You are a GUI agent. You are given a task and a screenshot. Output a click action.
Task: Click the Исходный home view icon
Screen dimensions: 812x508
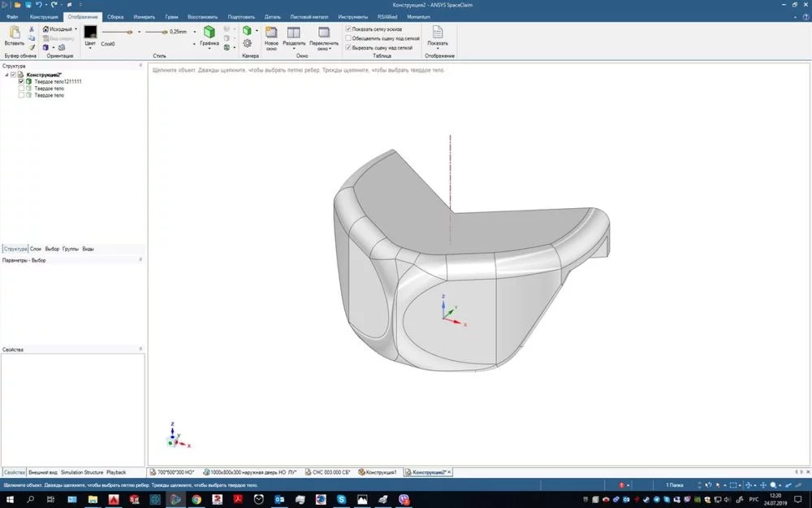coord(45,29)
